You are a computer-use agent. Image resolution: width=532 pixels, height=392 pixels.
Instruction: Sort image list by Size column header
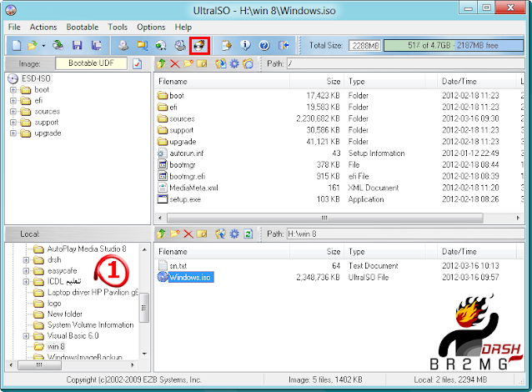pyautogui.click(x=317, y=82)
